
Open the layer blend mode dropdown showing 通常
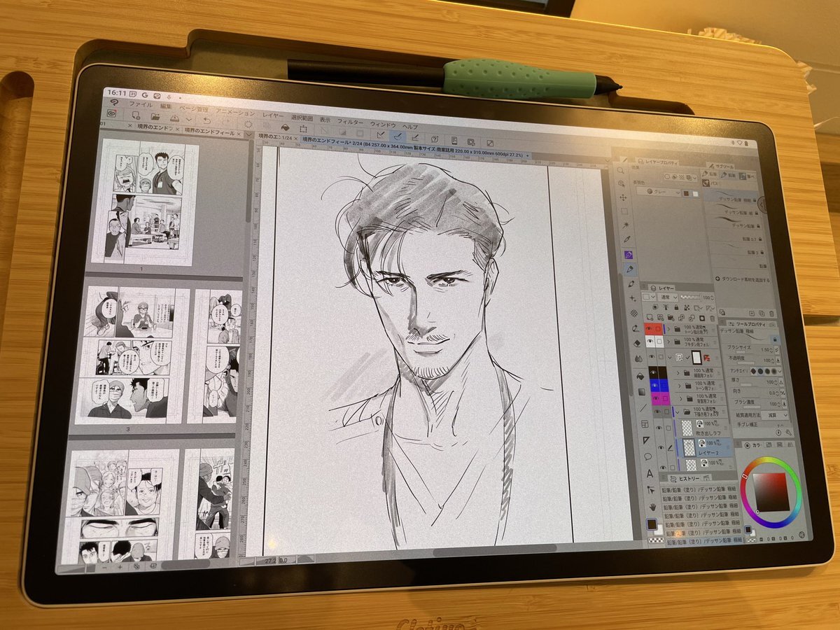point(670,296)
